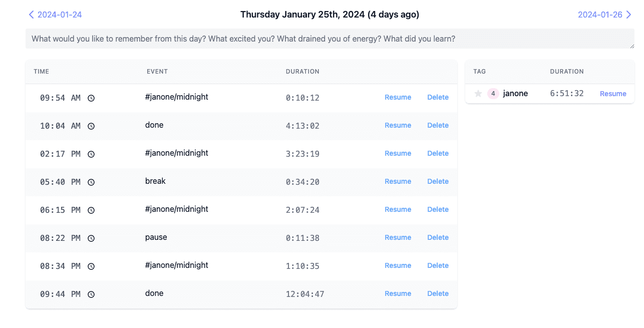Open time picker for 08:22 PM entry
Image resolution: width=644 pixels, height=328 pixels.
pyautogui.click(x=91, y=238)
